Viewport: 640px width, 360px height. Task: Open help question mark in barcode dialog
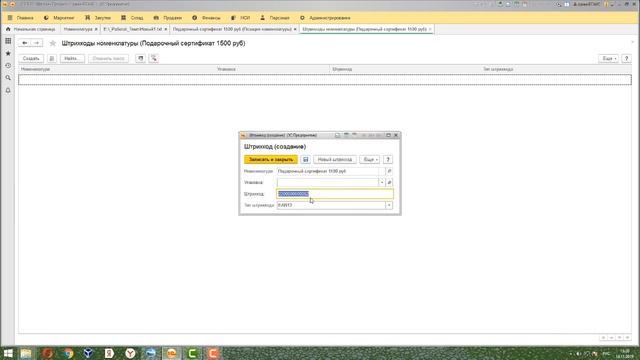pyautogui.click(x=388, y=160)
